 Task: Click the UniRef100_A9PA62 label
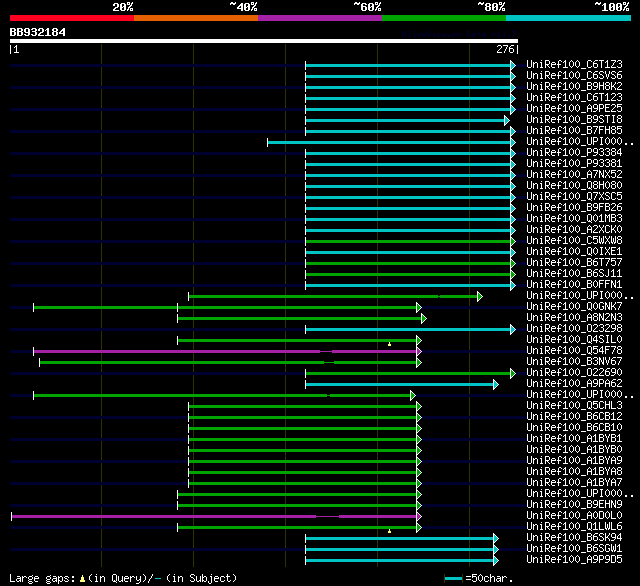click(574, 384)
